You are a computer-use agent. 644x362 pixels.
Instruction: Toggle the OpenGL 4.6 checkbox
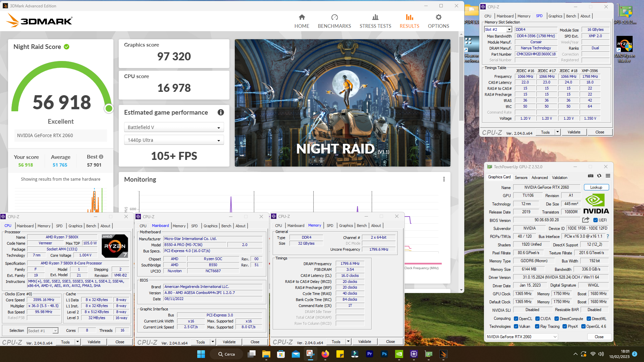[583, 326]
